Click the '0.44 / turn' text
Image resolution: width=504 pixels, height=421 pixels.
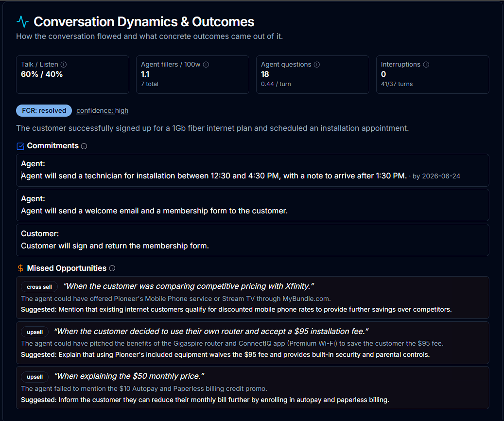276,84
